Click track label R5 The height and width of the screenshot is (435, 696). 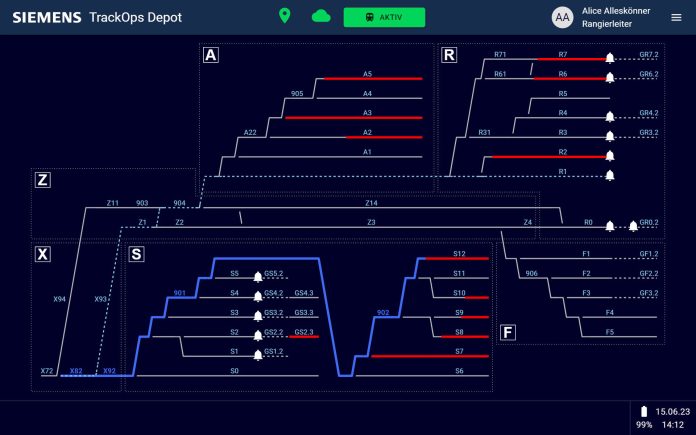(563, 94)
